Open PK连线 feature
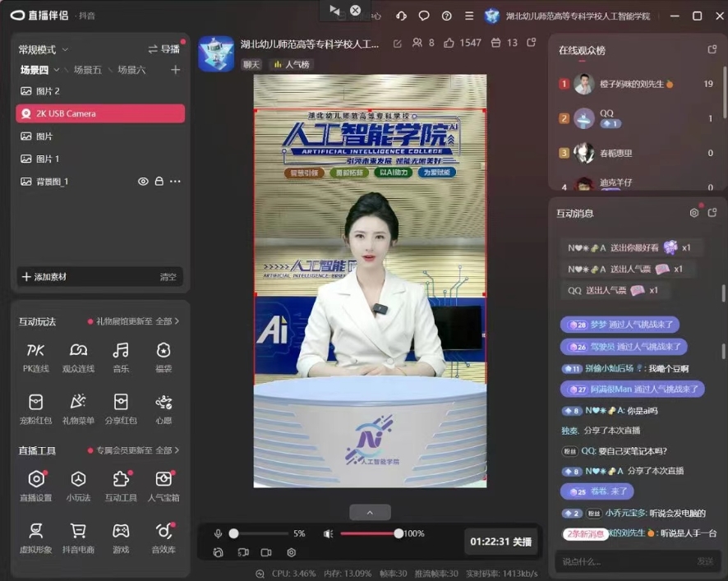The height and width of the screenshot is (581, 728). [36, 357]
